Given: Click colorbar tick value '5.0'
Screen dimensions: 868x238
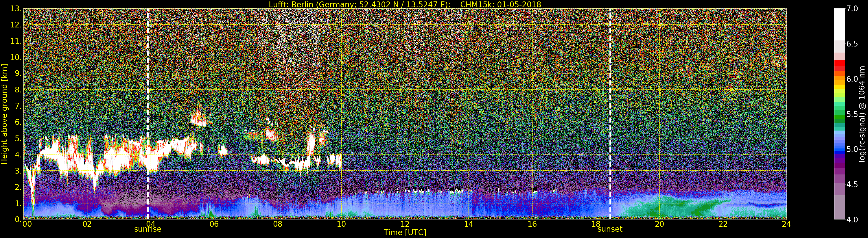Looking at the screenshot, I should click(852, 149).
